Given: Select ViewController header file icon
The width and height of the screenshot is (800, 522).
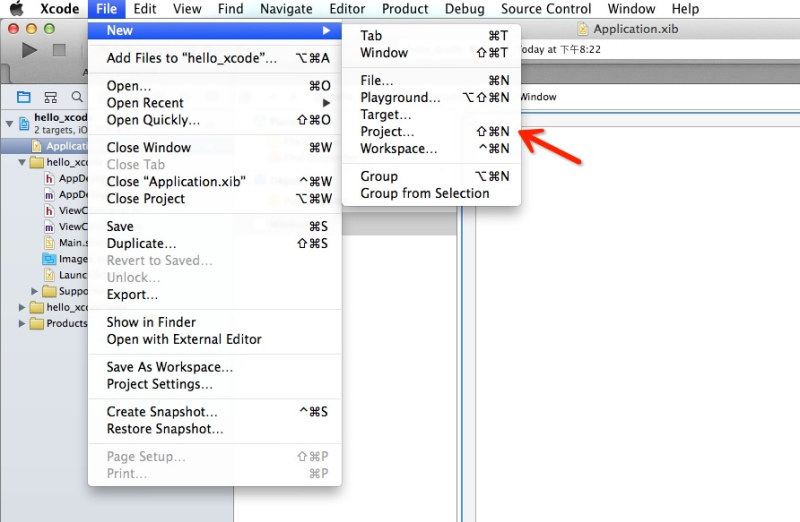Looking at the screenshot, I should pyautogui.click(x=49, y=210).
